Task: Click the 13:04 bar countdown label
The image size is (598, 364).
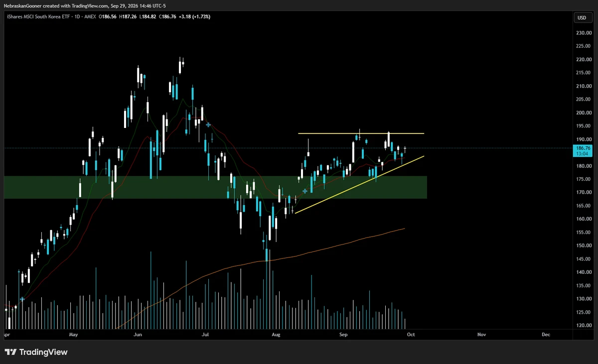Action: coord(583,154)
